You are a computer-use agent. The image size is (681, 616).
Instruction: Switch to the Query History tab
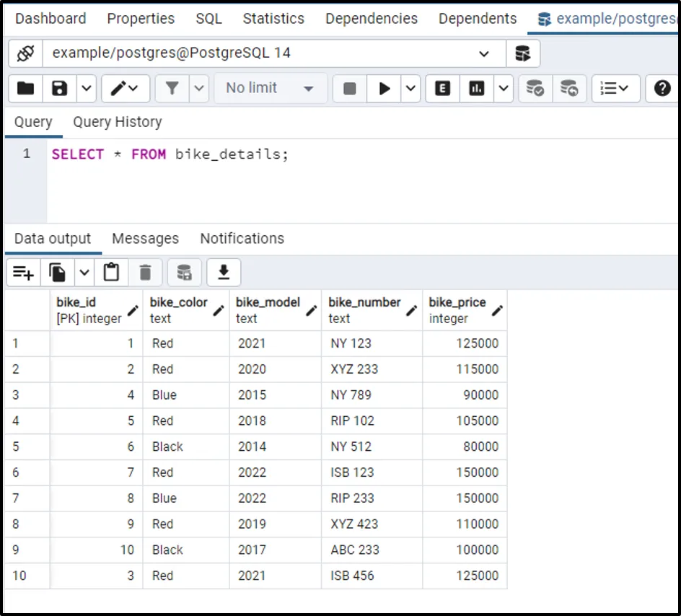(117, 122)
